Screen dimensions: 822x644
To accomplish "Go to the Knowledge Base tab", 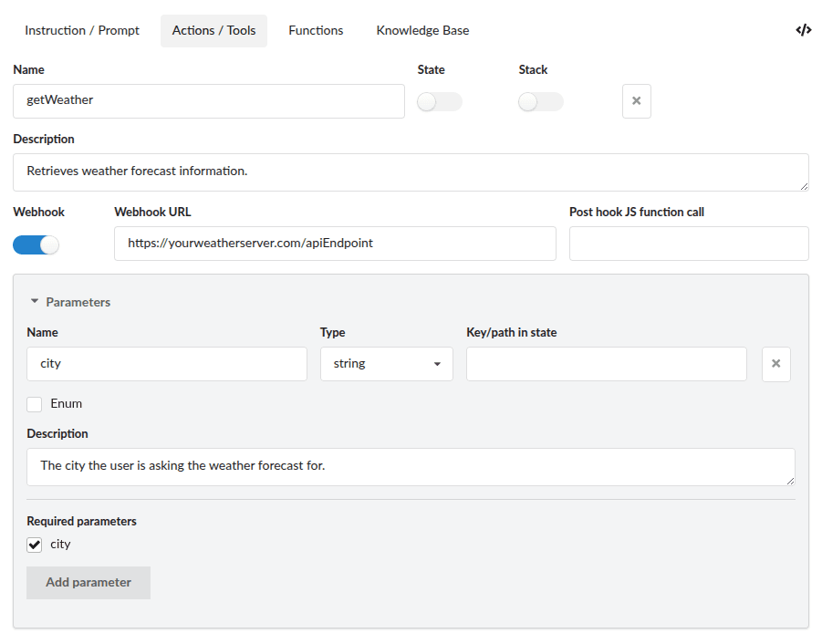I will (422, 31).
